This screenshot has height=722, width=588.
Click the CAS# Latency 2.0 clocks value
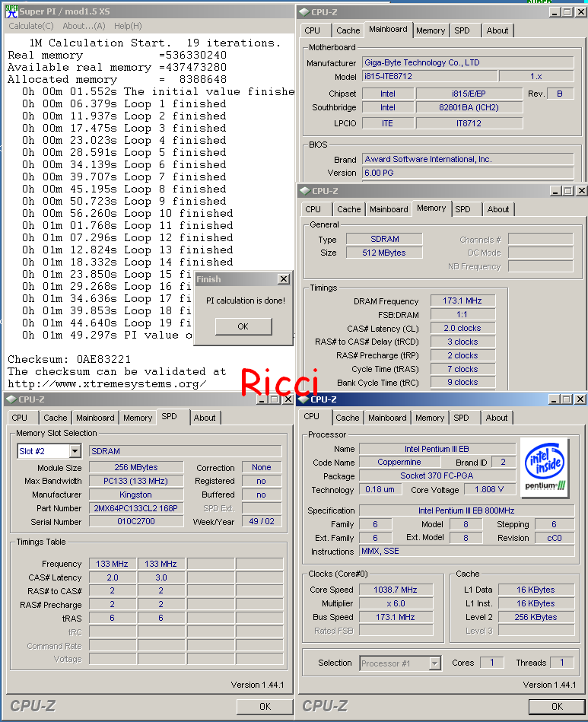pyautogui.click(x=462, y=328)
